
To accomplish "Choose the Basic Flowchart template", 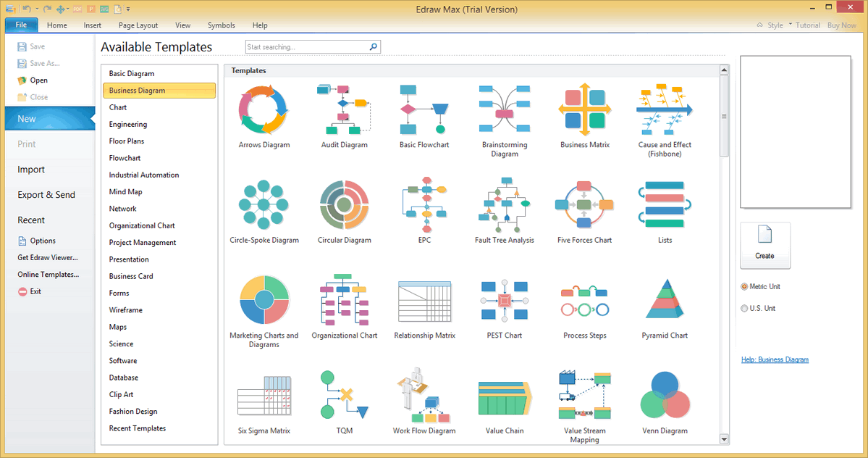I will tap(424, 116).
